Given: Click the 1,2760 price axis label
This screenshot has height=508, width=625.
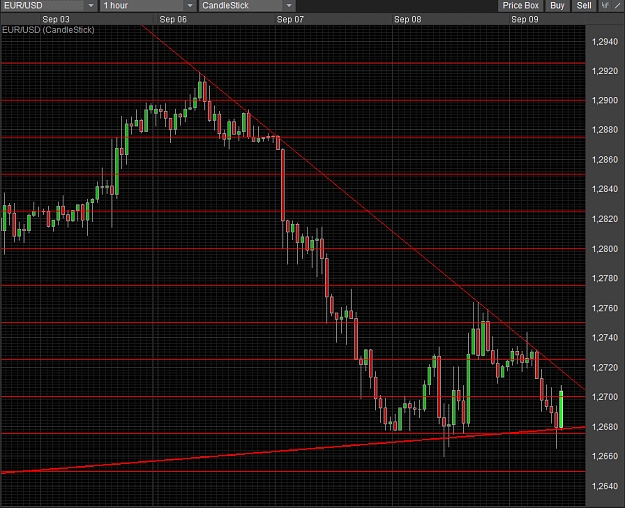Looking at the screenshot, I should click(x=605, y=308).
